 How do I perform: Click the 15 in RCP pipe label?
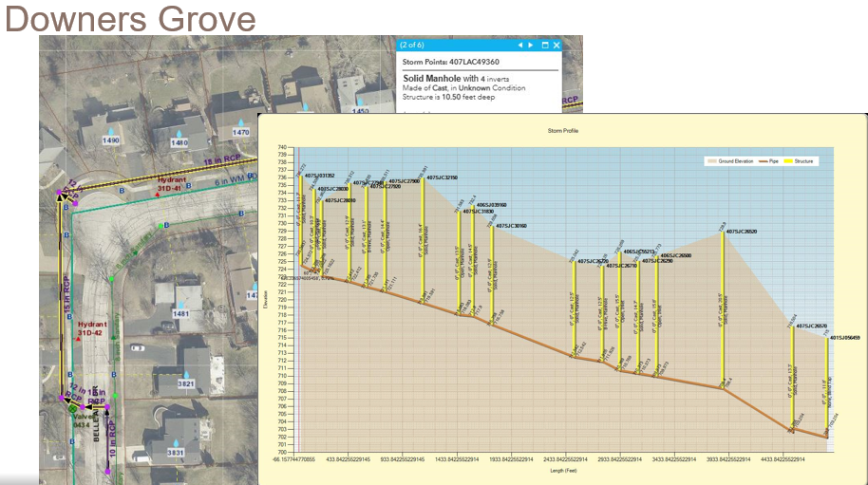tap(67, 297)
